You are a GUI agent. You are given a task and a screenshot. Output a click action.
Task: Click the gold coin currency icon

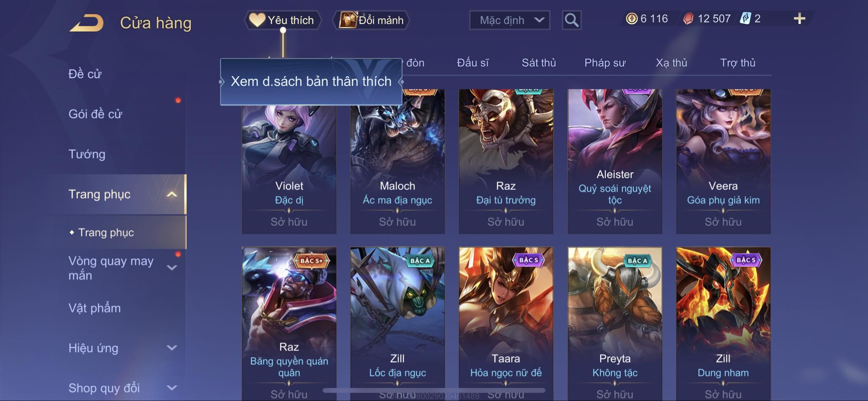click(x=632, y=19)
